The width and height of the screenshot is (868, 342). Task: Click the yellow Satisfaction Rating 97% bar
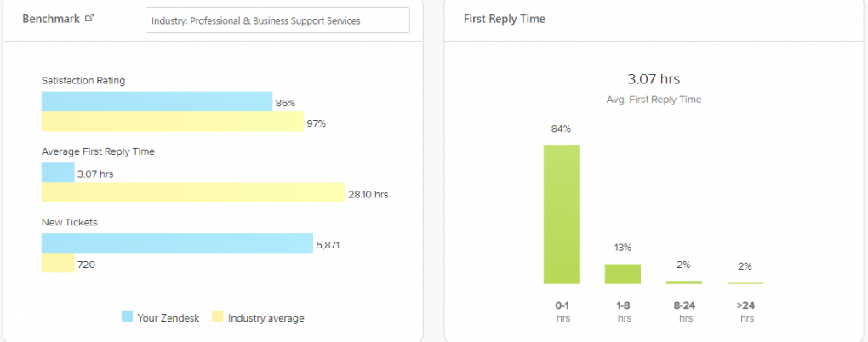click(x=173, y=122)
